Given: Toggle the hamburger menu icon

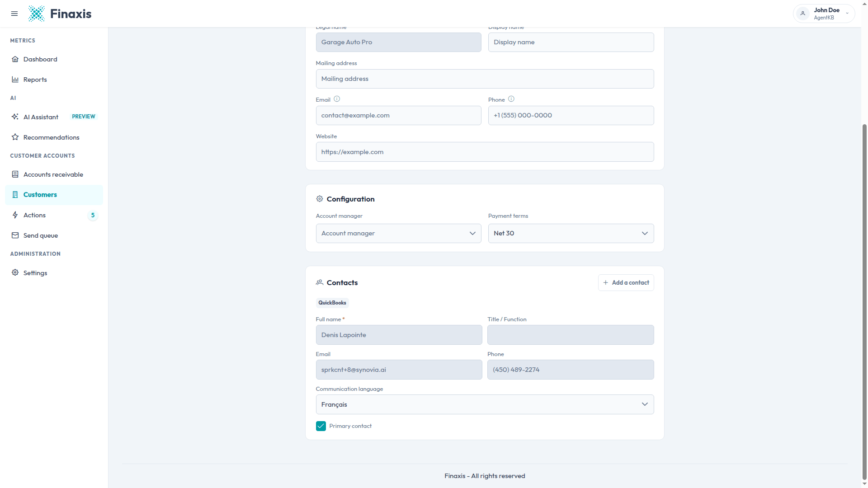Looking at the screenshot, I should pyautogui.click(x=14, y=14).
